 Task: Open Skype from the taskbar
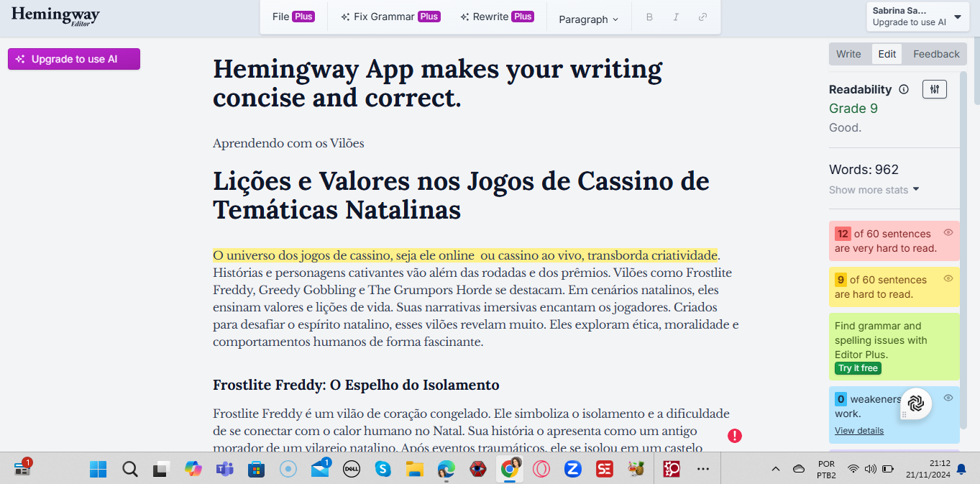(x=383, y=470)
